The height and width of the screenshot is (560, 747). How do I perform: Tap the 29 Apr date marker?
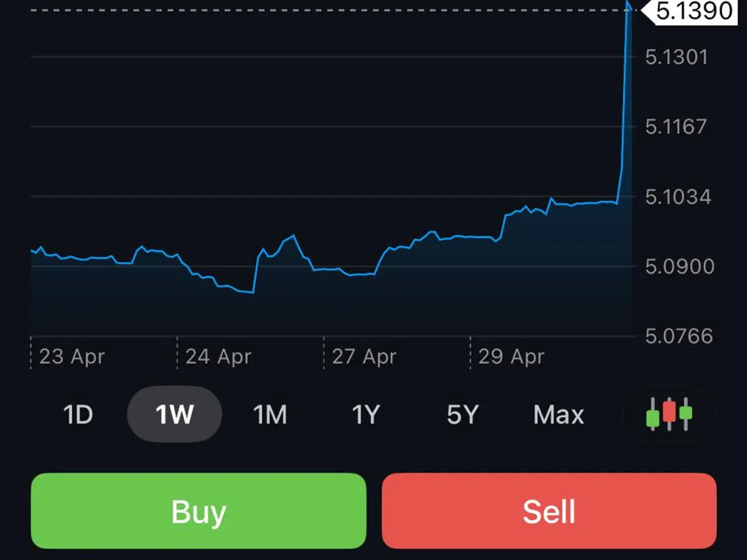pos(511,357)
